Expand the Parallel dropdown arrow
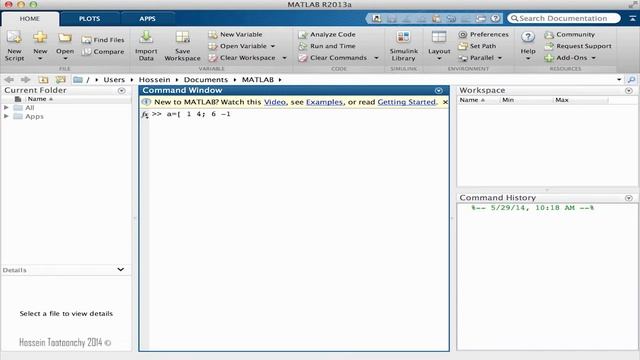Image resolution: width=640 pixels, height=360 pixels. [x=500, y=58]
